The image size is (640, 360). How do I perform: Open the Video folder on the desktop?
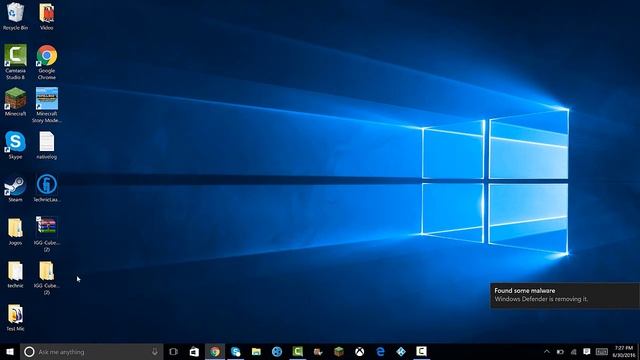click(47, 16)
